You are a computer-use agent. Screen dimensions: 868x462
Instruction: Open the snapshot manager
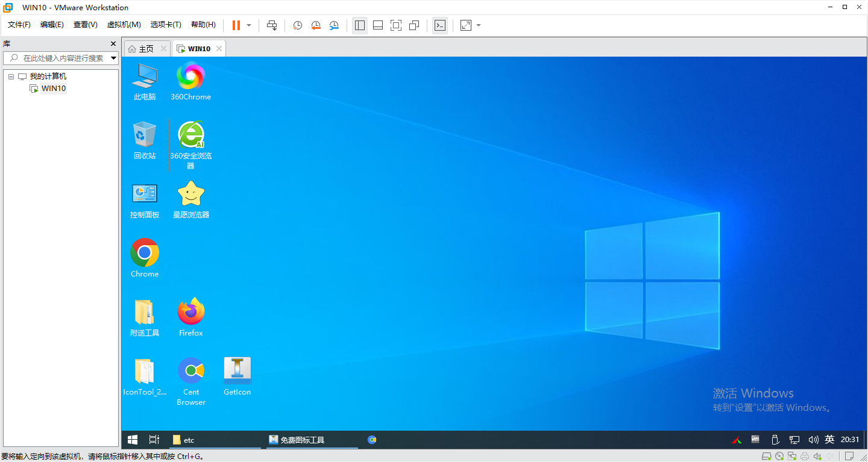335,25
